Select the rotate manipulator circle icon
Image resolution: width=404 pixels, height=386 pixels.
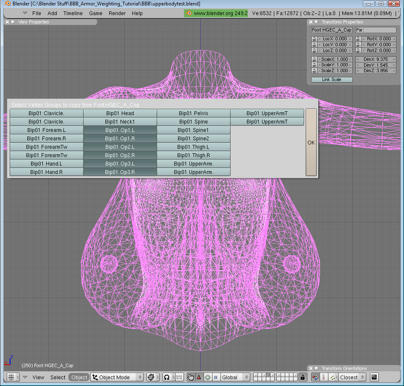(207, 377)
